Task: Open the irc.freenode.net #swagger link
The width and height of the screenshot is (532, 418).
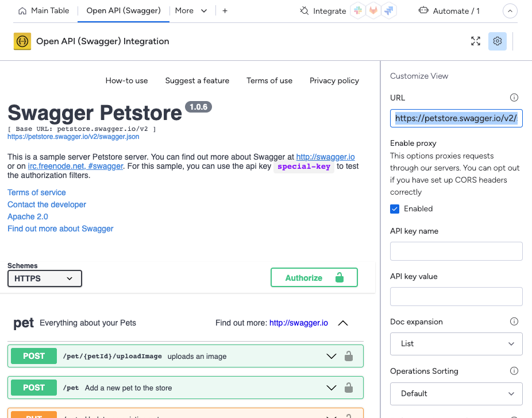Action: coord(75,166)
